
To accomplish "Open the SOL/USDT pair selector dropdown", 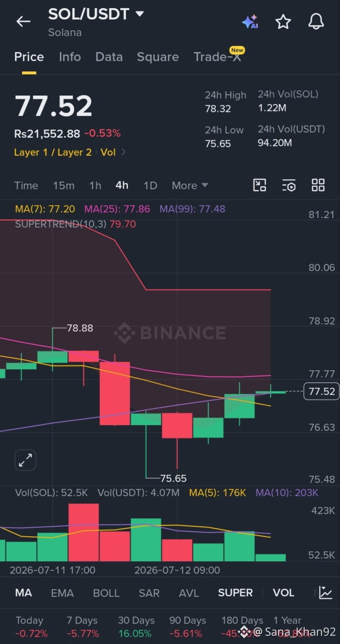I will point(96,14).
